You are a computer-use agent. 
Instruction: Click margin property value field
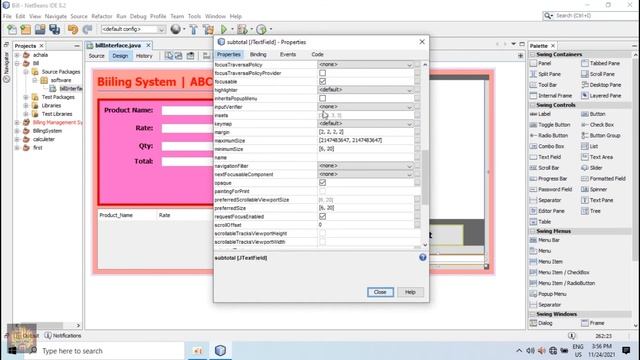click(x=365, y=132)
